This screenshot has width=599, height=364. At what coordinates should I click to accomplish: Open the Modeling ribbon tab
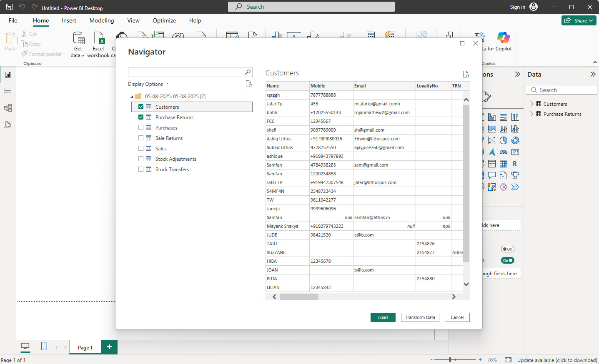pyautogui.click(x=102, y=20)
